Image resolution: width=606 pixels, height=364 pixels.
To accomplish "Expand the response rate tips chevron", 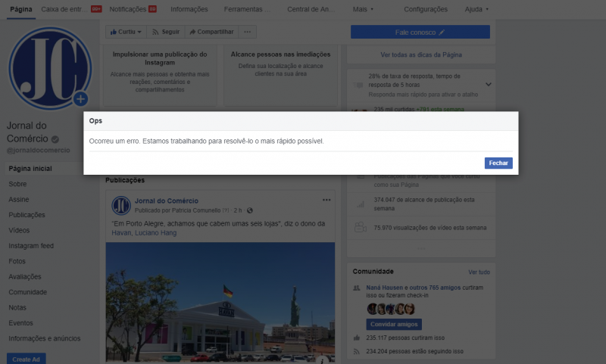I will point(489,84).
